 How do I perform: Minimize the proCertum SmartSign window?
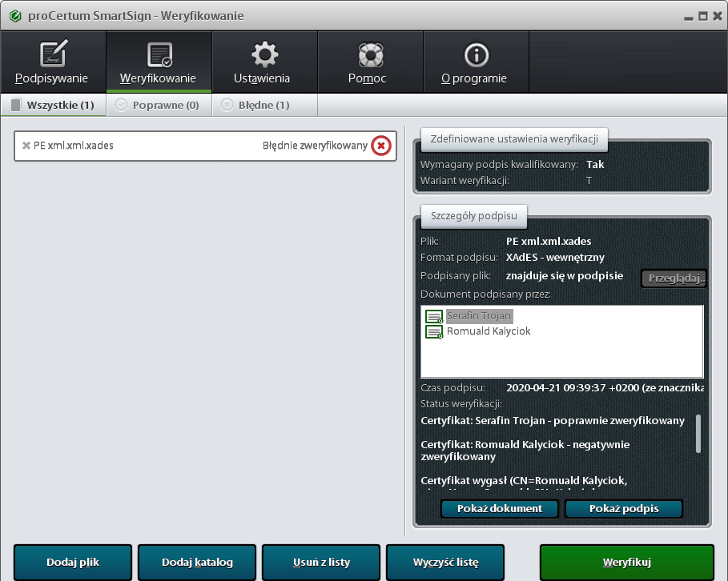(689, 17)
